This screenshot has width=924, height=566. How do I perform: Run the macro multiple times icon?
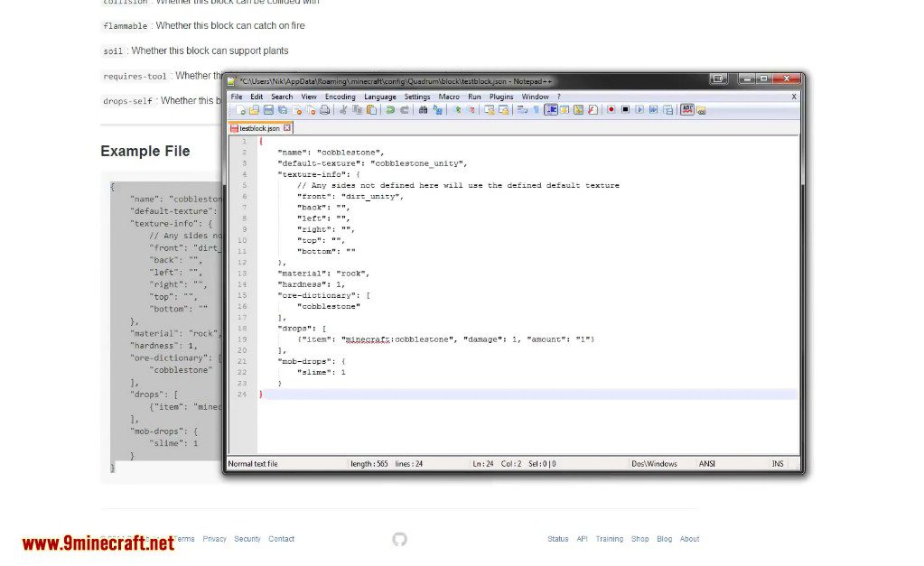[654, 110]
